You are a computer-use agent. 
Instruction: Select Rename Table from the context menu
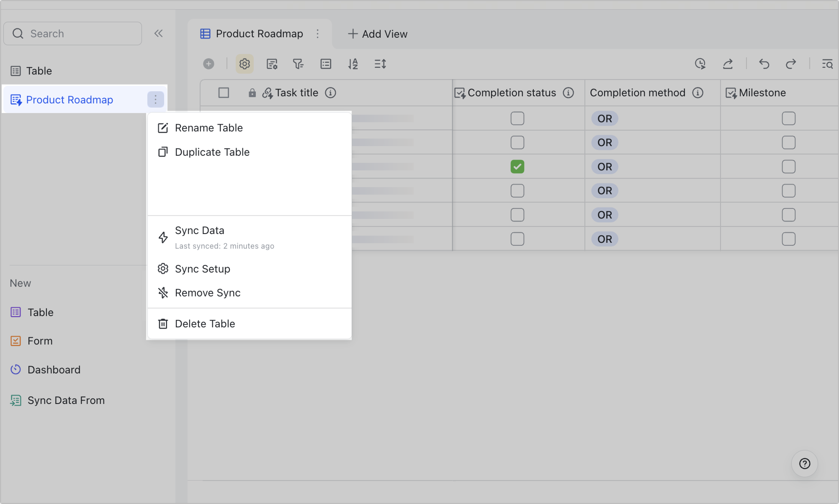(208, 128)
